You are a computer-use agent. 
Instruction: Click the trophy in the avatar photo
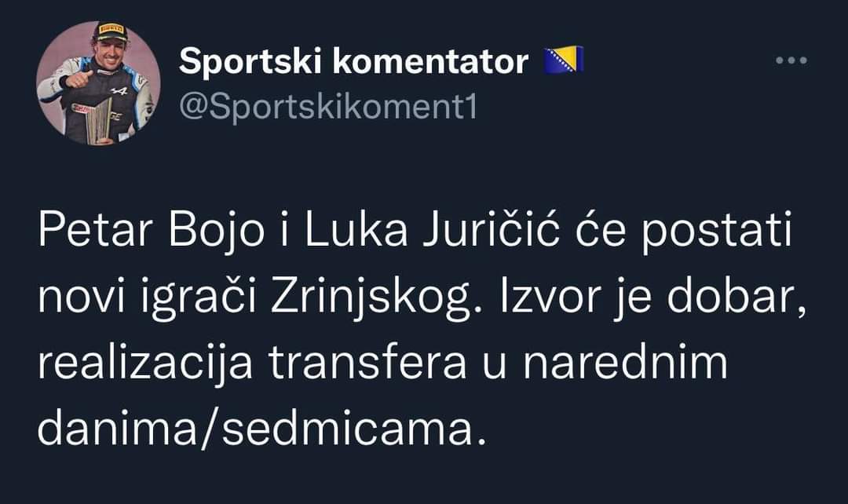coord(100,121)
